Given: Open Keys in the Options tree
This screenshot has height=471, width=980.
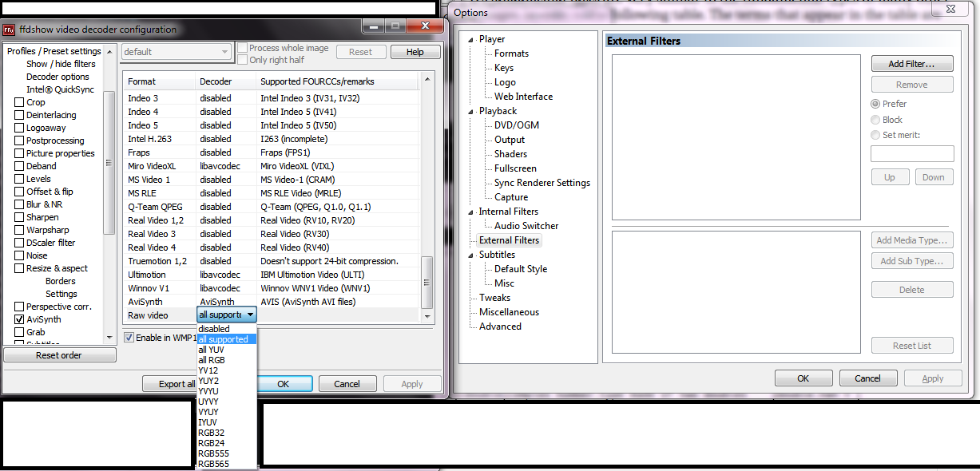Looking at the screenshot, I should (504, 68).
